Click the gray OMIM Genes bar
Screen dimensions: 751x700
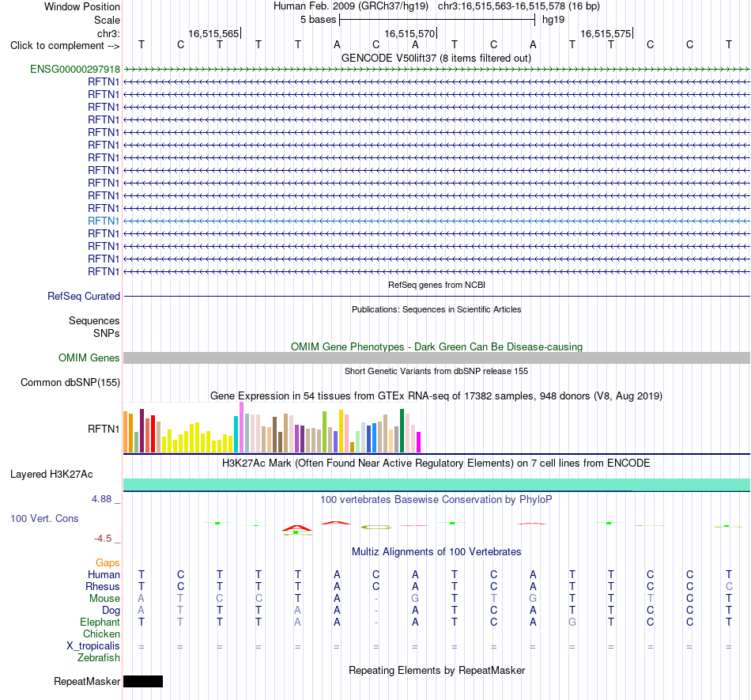pos(437,358)
